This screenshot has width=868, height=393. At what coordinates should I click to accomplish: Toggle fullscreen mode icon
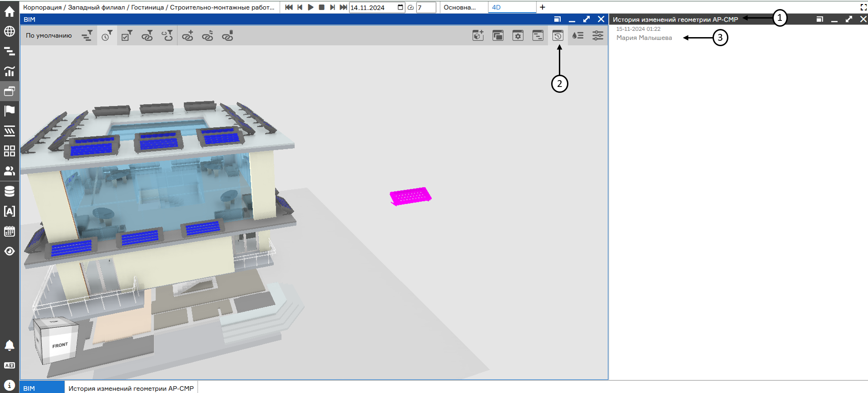(863, 7)
